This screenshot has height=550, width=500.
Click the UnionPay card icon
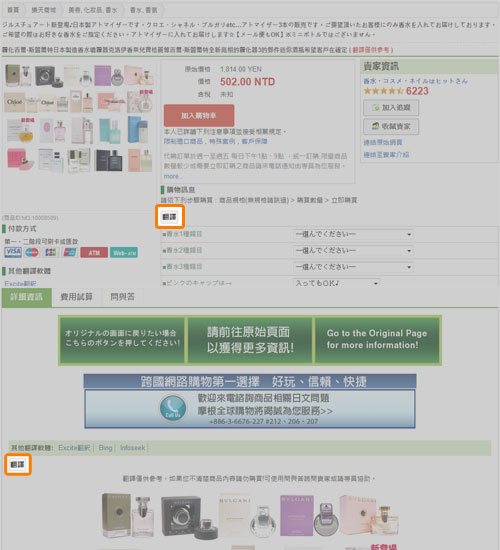tap(69, 252)
